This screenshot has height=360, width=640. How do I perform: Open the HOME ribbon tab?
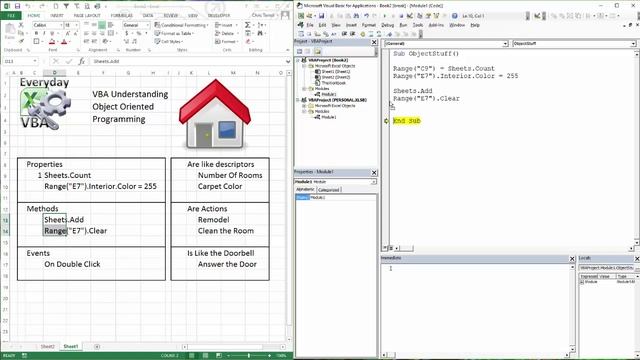pyautogui.click(x=34, y=16)
